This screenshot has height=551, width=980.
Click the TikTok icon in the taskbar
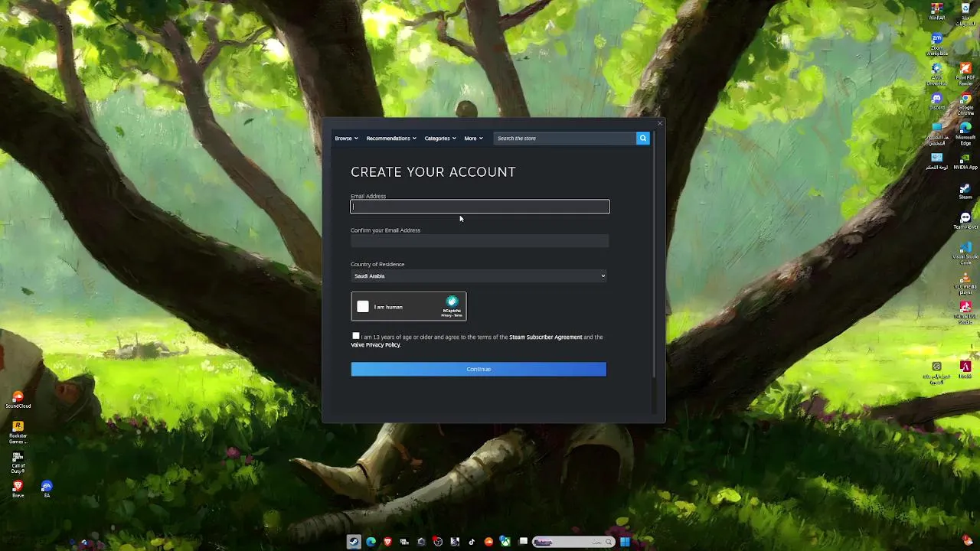click(x=472, y=542)
